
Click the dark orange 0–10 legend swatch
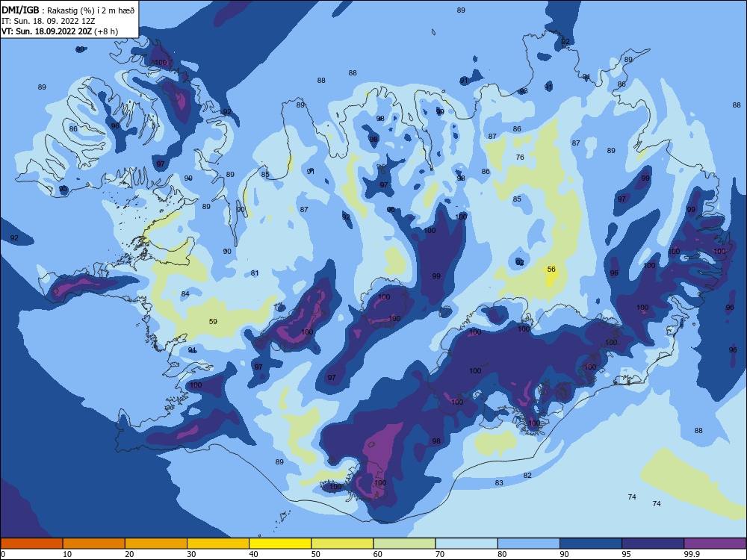click(x=31, y=544)
